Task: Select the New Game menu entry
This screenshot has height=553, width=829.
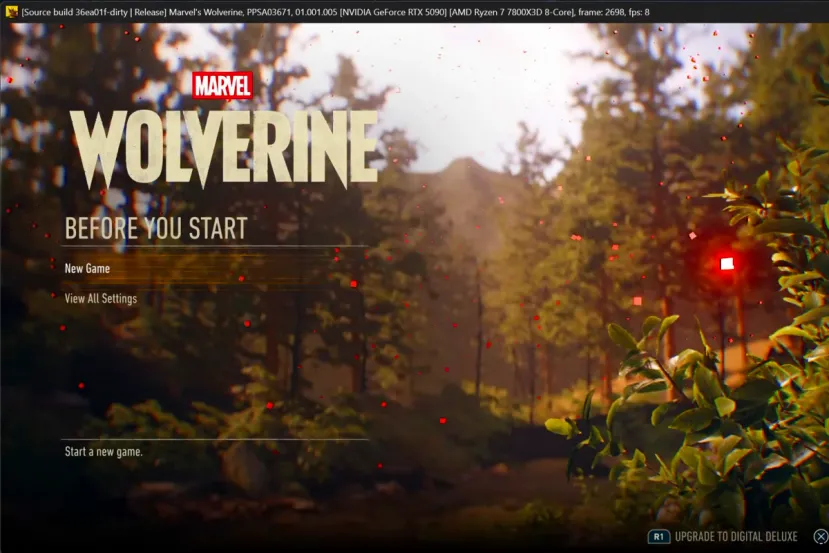Action: pos(214,269)
